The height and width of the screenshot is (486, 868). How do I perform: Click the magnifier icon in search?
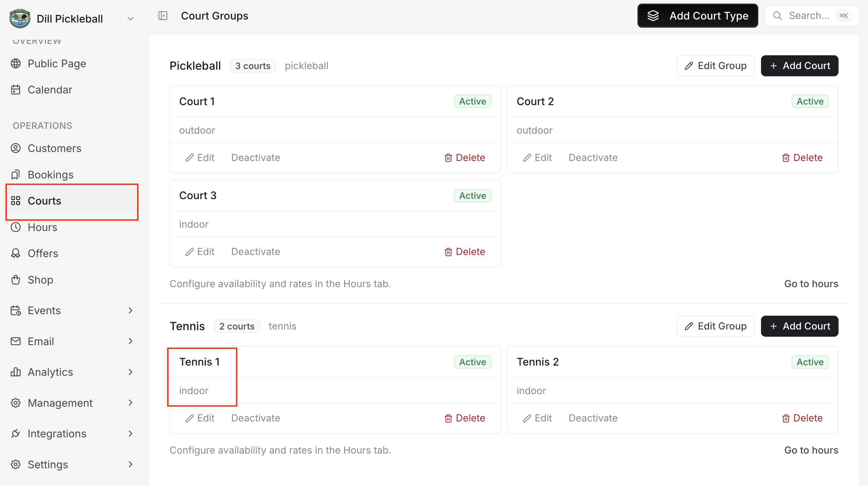pos(777,16)
